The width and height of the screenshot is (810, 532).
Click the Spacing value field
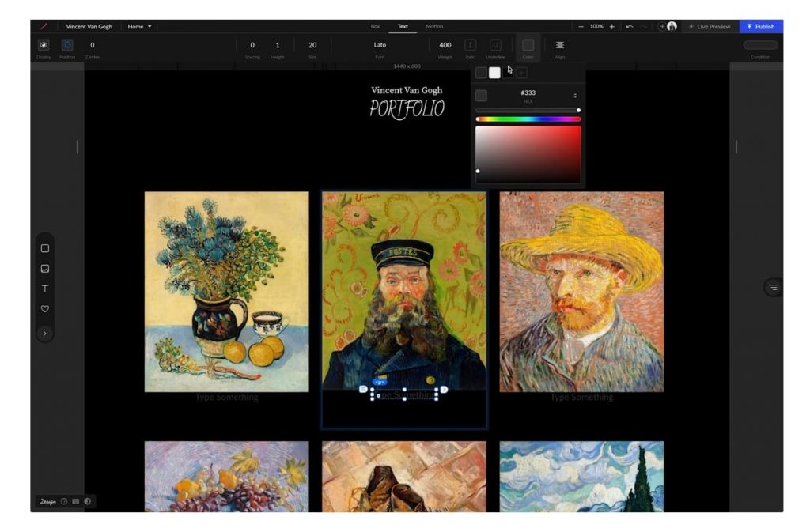pos(252,45)
